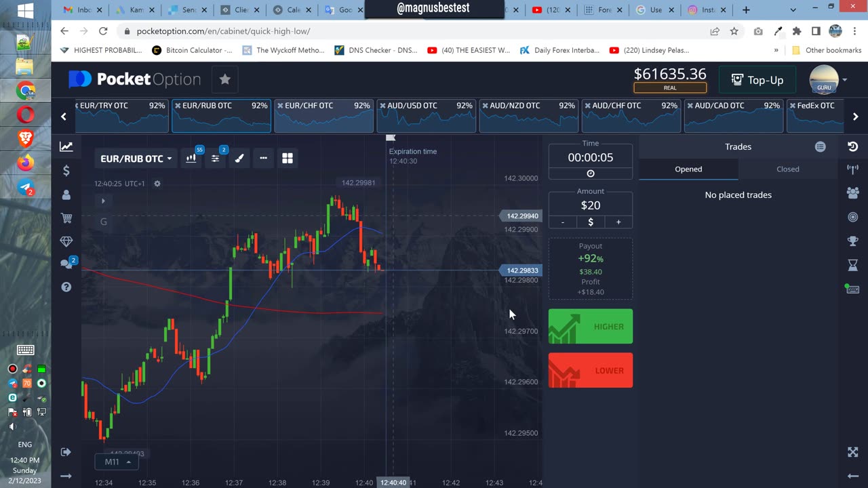Viewport: 868px width, 488px height.
Task: Decrease amount with minus button
Action: pyautogui.click(x=562, y=222)
